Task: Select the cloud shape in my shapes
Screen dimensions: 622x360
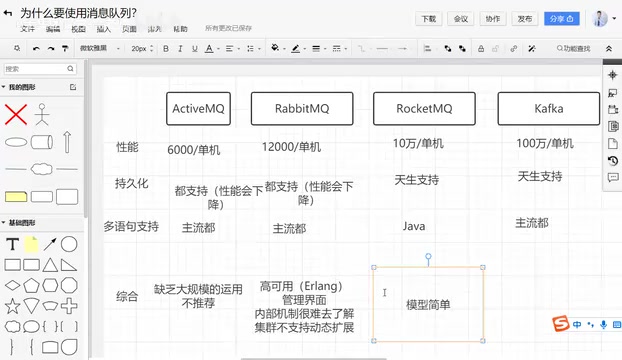Action: 42,169
